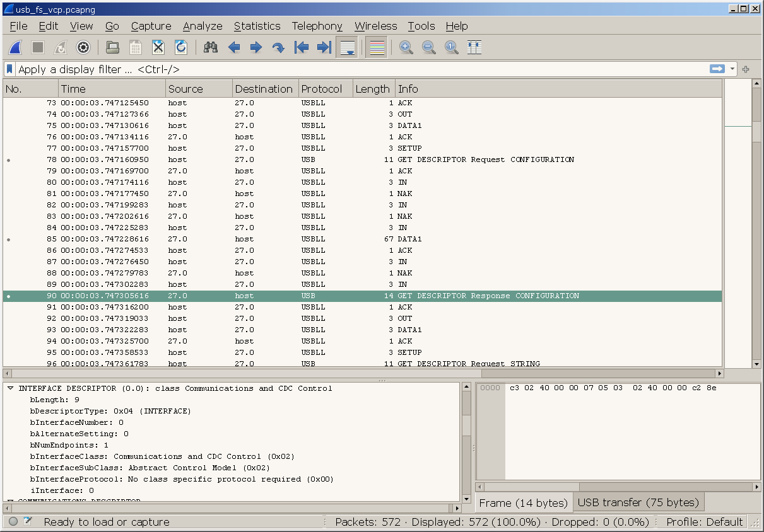Open display filter history dropdown

(732, 69)
